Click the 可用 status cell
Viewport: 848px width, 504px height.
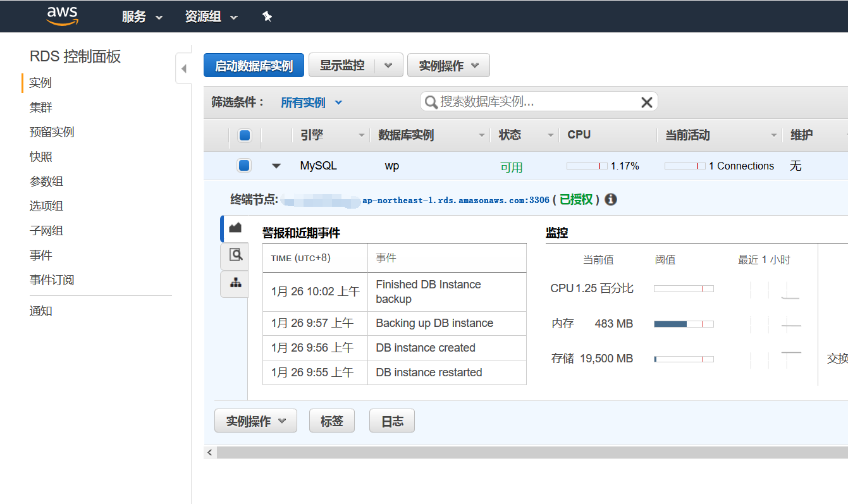(x=512, y=168)
